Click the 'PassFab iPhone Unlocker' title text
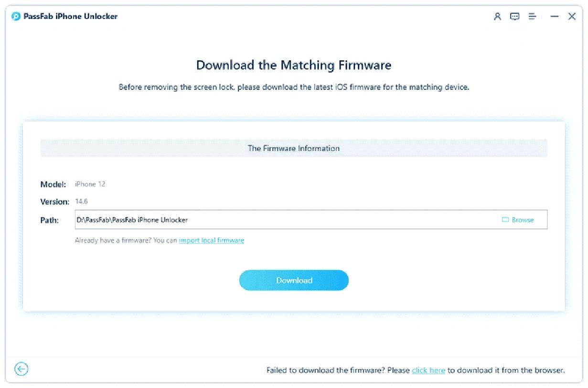588x388 pixels. pos(71,16)
